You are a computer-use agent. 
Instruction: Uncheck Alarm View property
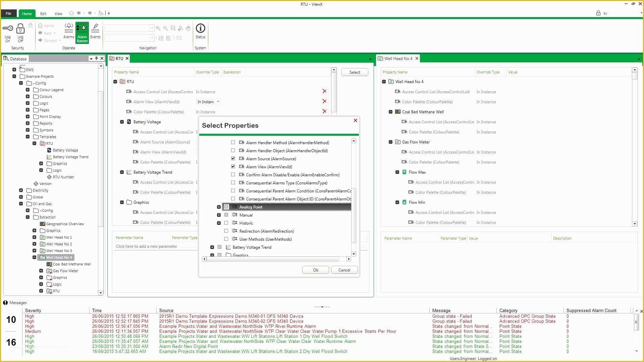tap(233, 167)
